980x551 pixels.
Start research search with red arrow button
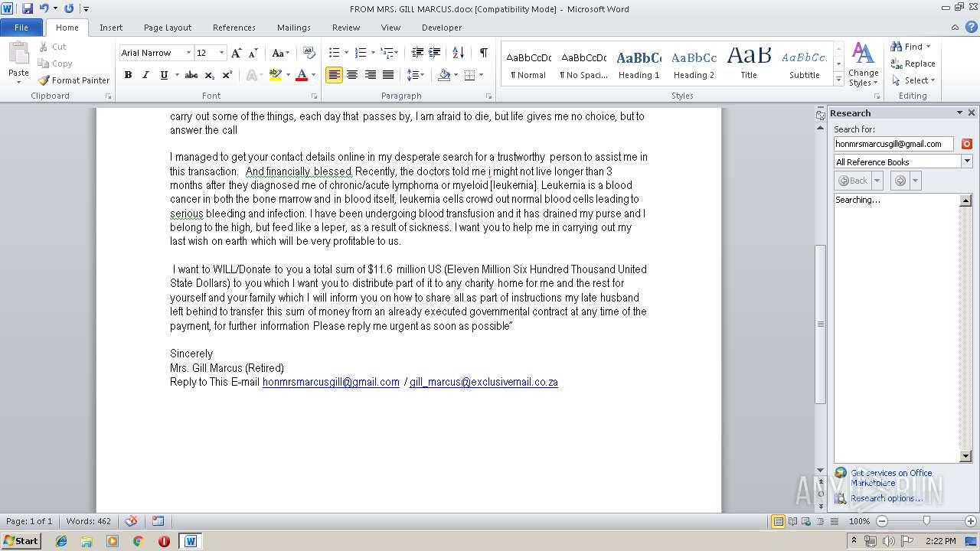coord(966,144)
